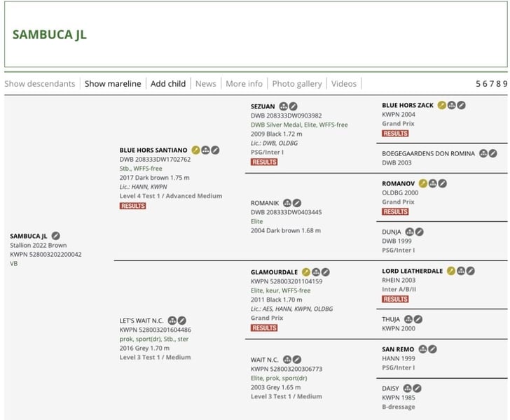Click the edit pencil icon beside Boegegaardens Don Romina
Viewport: 510px width, 420px height.
tap(492, 153)
